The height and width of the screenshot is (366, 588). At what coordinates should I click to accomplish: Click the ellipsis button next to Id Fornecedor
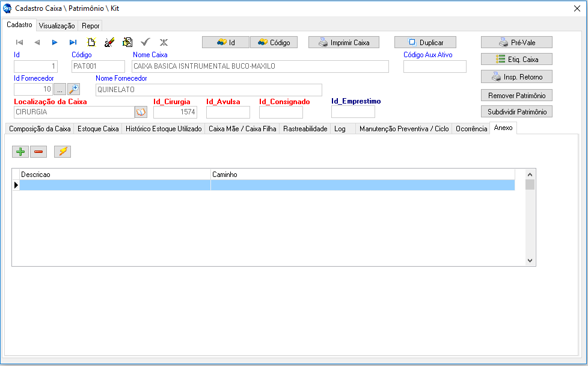60,90
